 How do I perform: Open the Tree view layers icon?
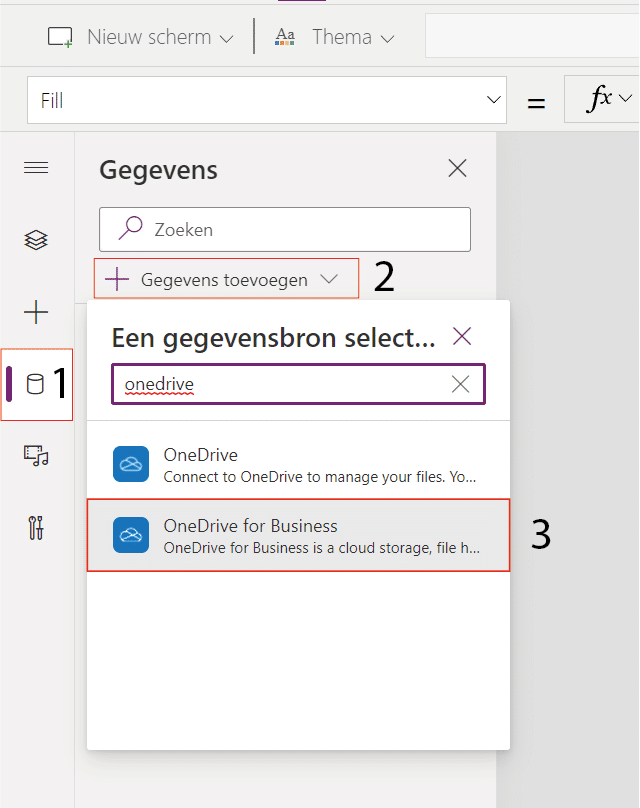pyautogui.click(x=36, y=240)
